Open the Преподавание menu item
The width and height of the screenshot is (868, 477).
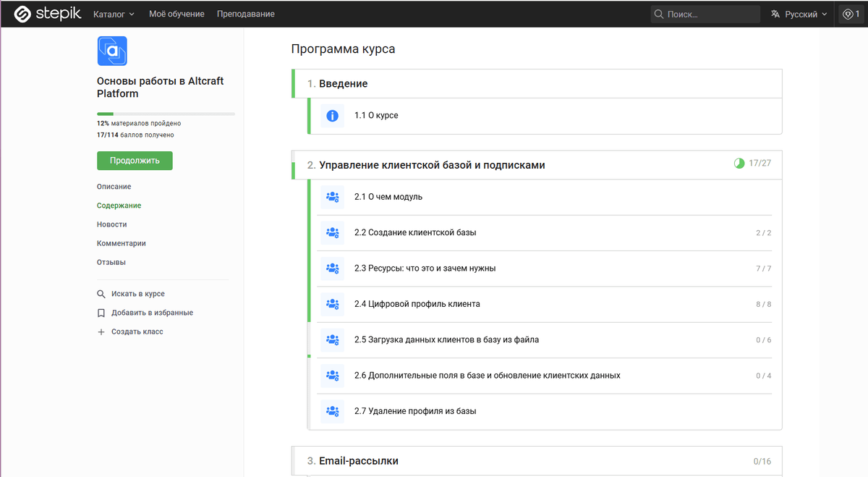(245, 14)
